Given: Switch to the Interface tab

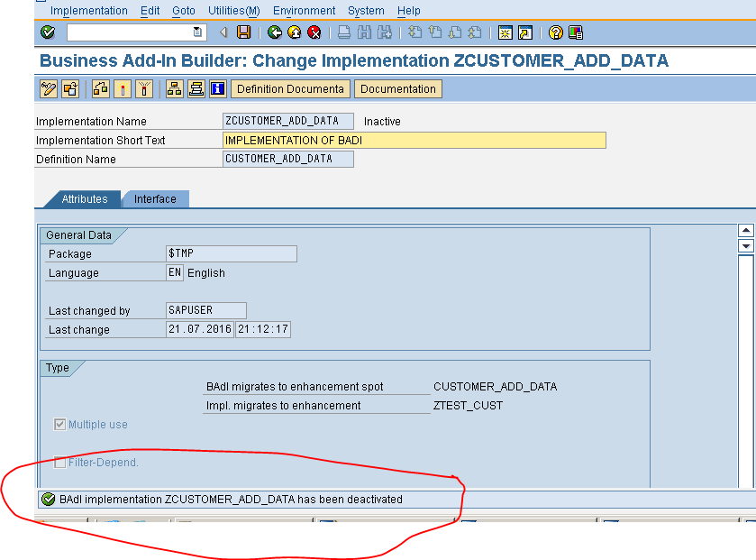Looking at the screenshot, I should (155, 199).
